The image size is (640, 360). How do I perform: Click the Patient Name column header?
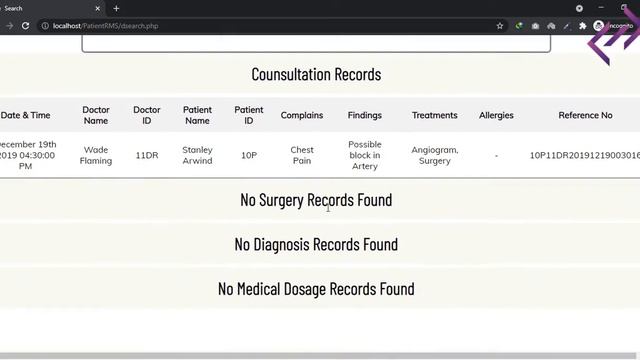[197, 115]
